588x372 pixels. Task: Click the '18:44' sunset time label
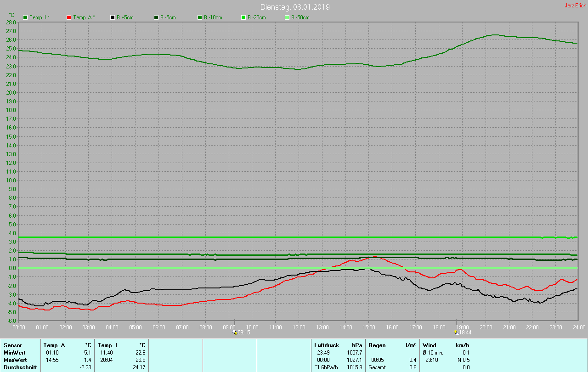pyautogui.click(x=465, y=333)
